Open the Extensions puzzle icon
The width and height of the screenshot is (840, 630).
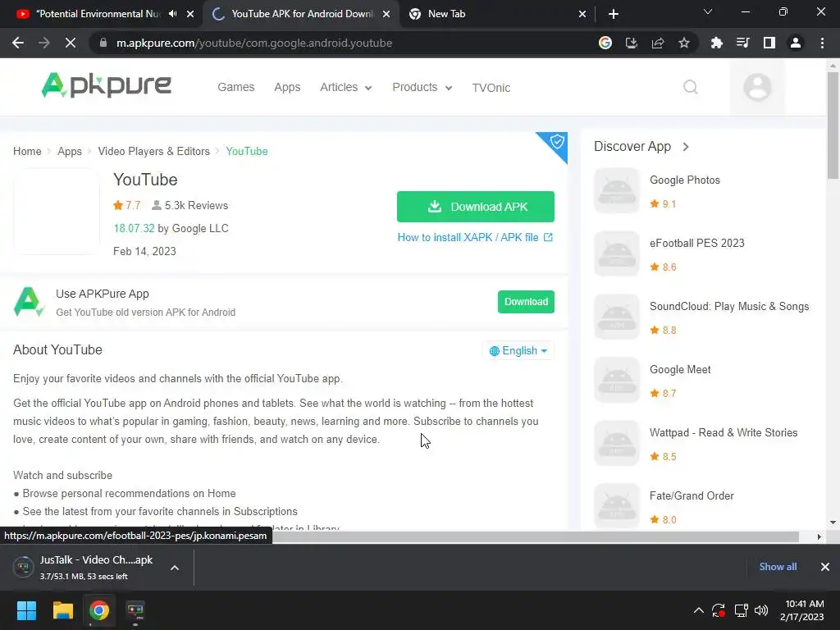click(716, 43)
